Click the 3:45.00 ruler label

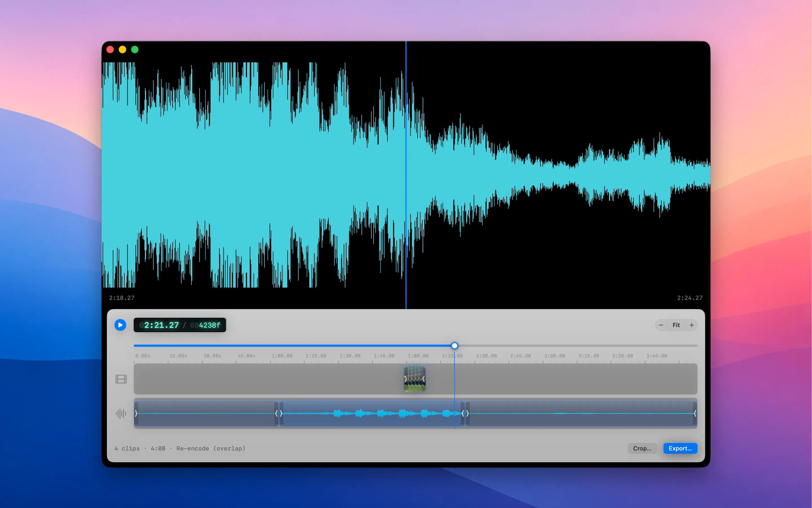657,356
